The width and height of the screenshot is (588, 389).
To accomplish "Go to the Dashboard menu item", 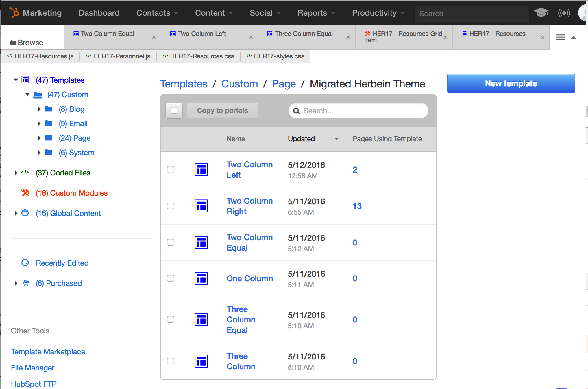I will [x=99, y=13].
